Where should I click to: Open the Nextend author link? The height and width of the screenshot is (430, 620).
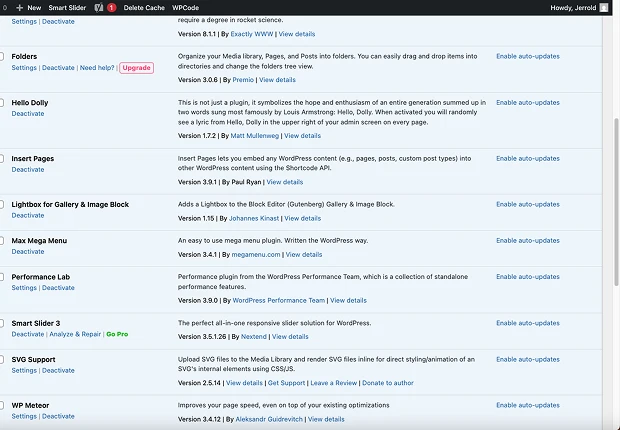tap(254, 337)
